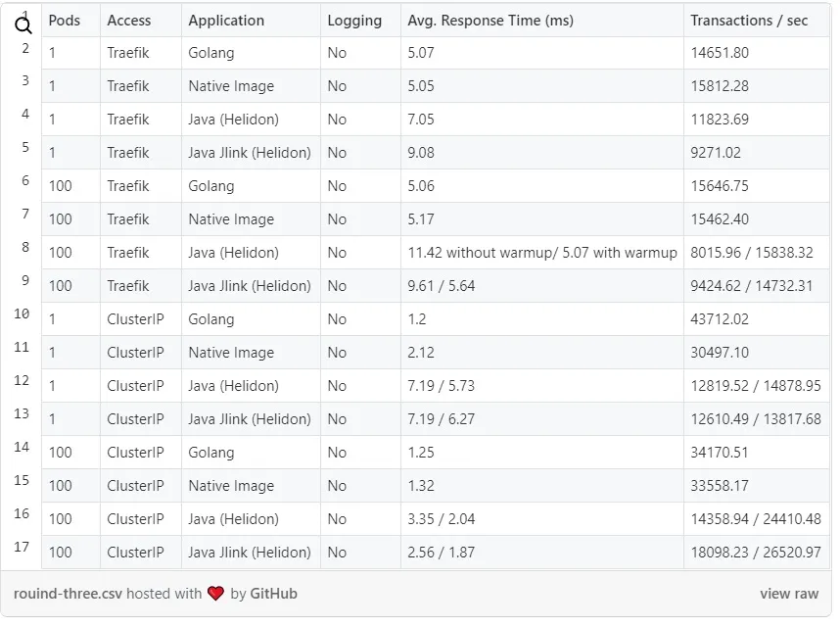Click the Transactions / sec column header
The width and height of the screenshot is (840, 627).
tap(749, 20)
